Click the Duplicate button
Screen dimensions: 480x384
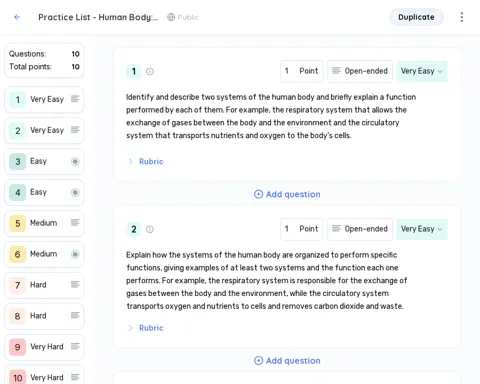(x=416, y=17)
